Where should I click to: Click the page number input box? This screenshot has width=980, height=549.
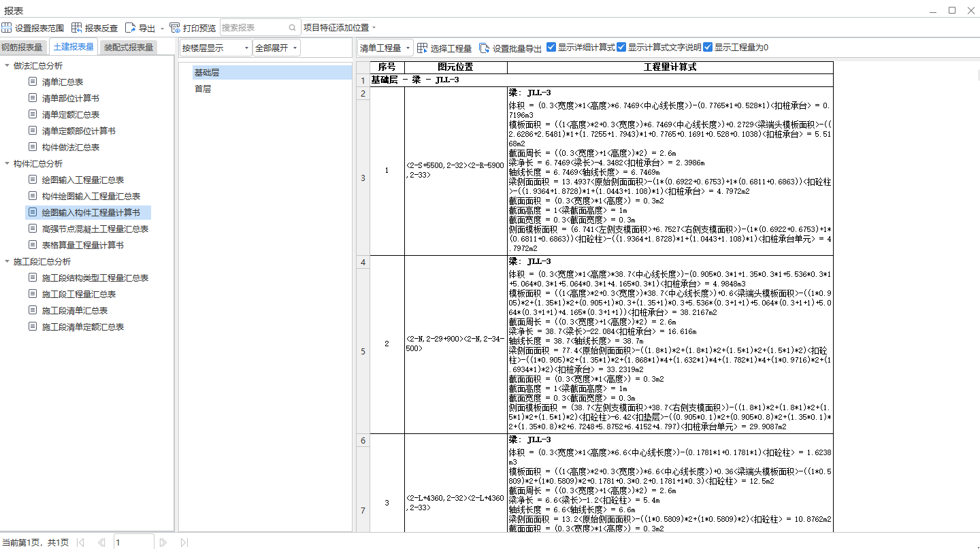point(133,542)
